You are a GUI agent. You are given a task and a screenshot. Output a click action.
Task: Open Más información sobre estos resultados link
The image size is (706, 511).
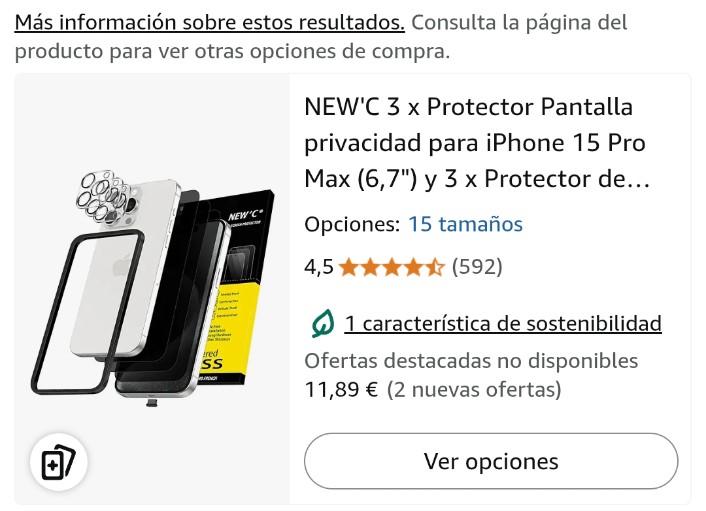click(x=210, y=22)
